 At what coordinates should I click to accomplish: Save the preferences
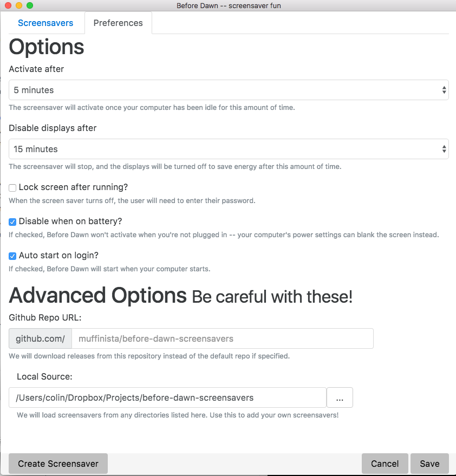click(429, 464)
